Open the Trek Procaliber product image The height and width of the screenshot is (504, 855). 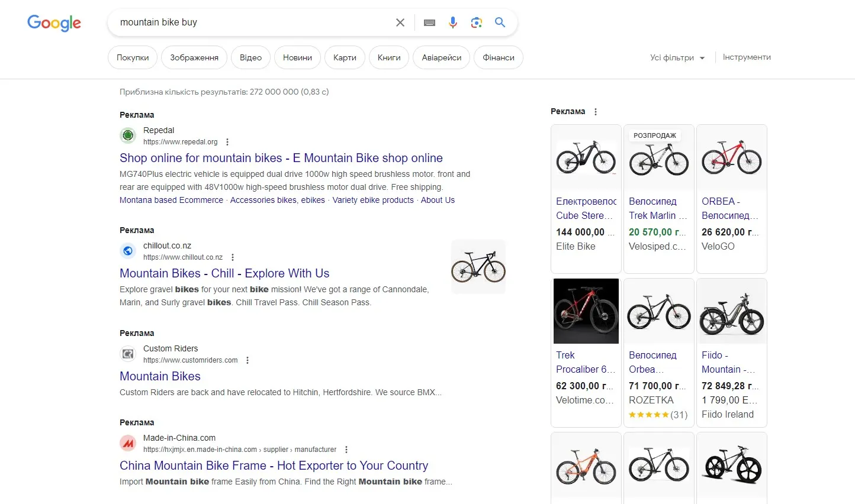tap(586, 311)
